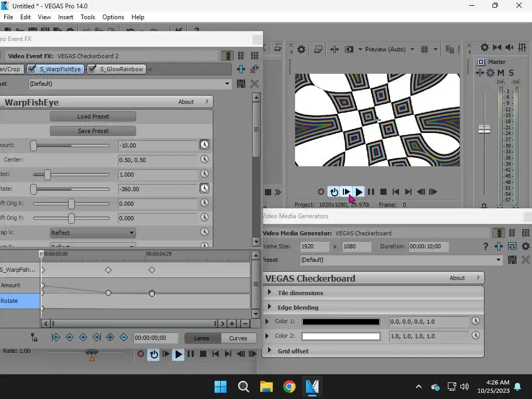This screenshot has width=532, height=399.
Task: Click Create Keyframe plus diamond button
Action: coord(110,337)
